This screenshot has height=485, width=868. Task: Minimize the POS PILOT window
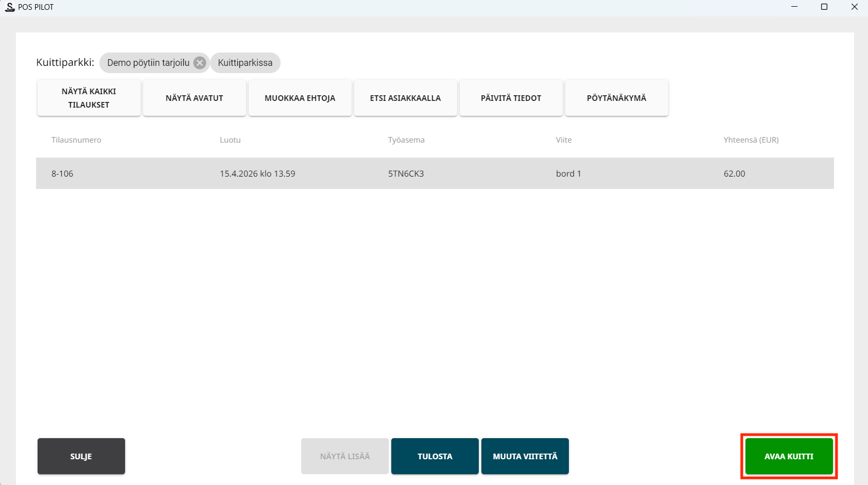point(794,7)
